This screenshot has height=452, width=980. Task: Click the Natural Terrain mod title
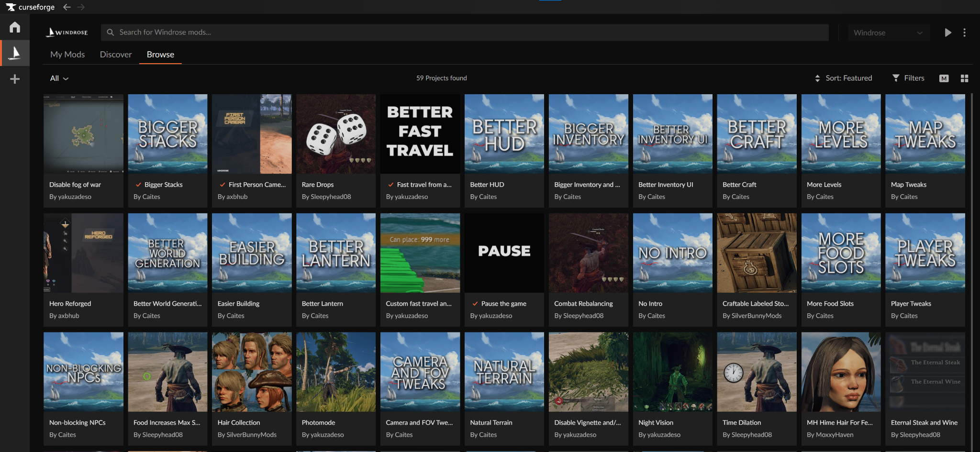coord(491,423)
